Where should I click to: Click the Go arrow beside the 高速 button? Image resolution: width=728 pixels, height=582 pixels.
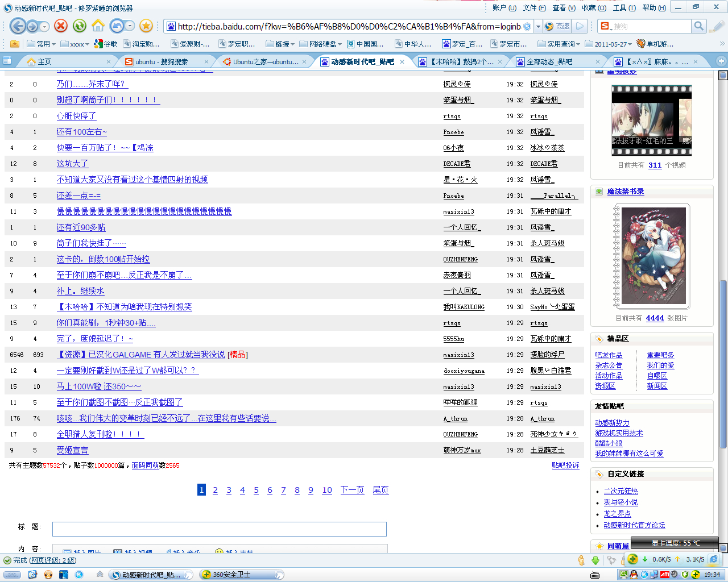coord(580,26)
